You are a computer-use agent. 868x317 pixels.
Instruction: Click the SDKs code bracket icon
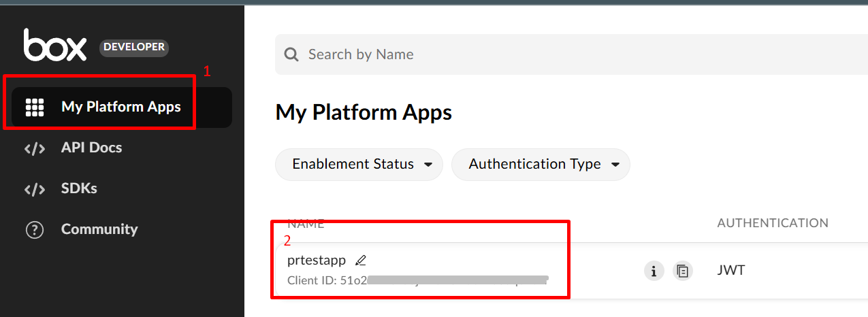(34, 189)
